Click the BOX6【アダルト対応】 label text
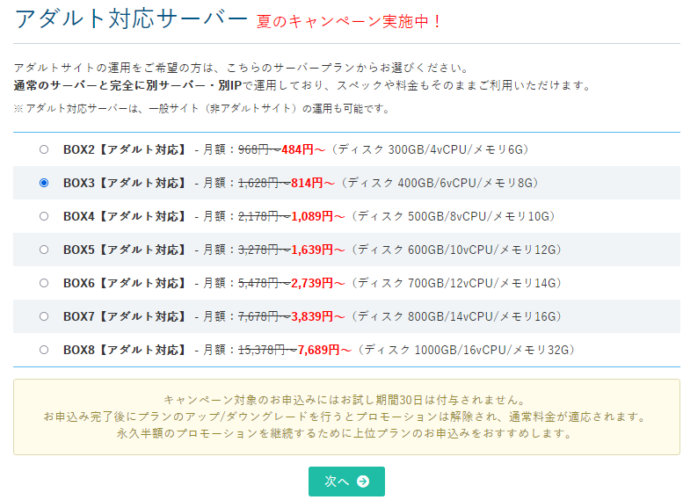683x500 pixels. coord(124,283)
